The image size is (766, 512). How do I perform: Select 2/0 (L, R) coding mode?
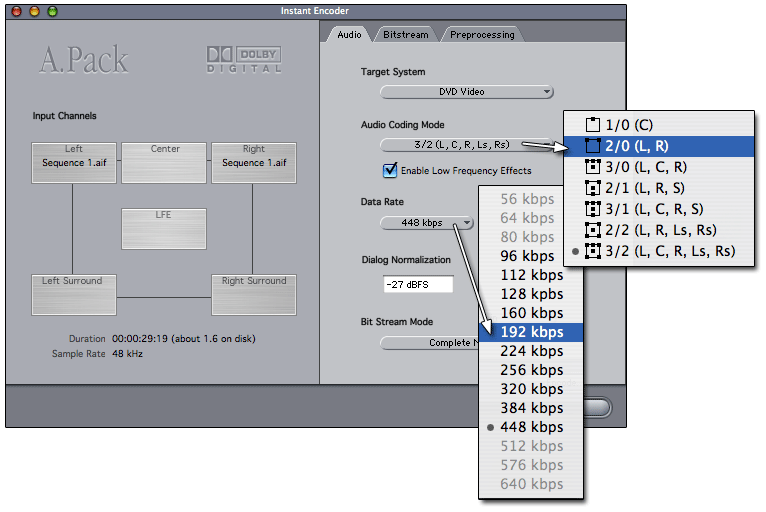coord(659,146)
